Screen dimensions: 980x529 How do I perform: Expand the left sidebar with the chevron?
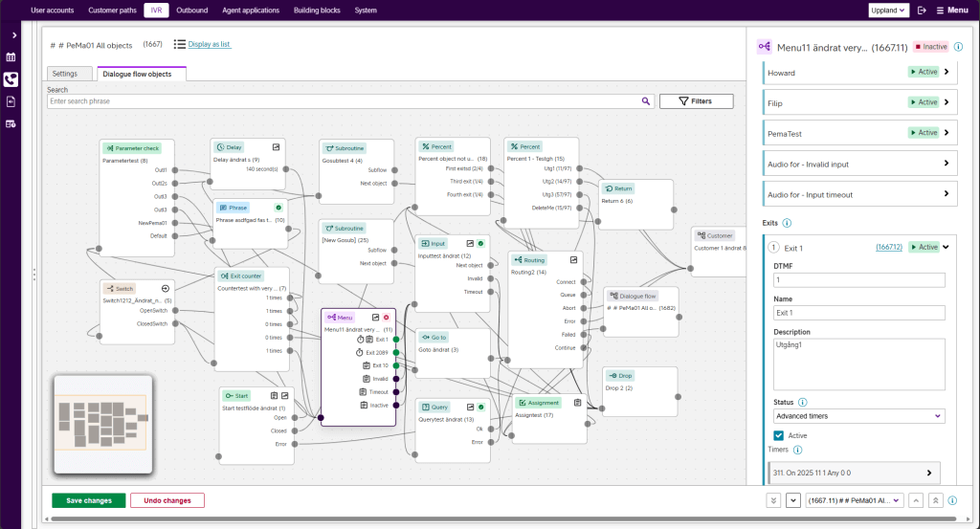pos(14,35)
